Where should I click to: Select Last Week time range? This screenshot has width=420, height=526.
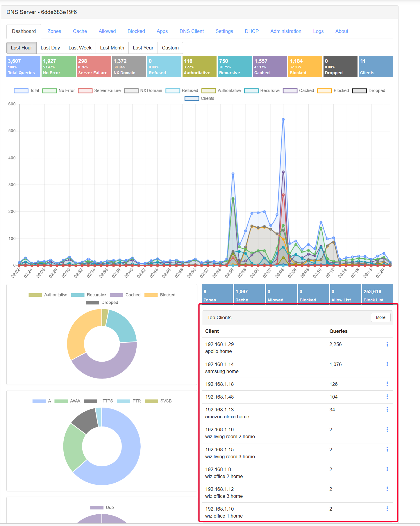(x=80, y=48)
